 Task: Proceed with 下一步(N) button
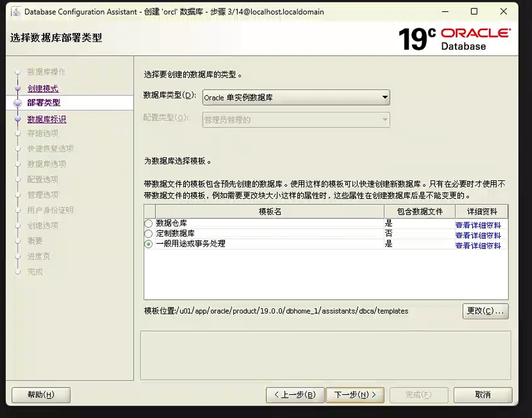[x=355, y=395]
